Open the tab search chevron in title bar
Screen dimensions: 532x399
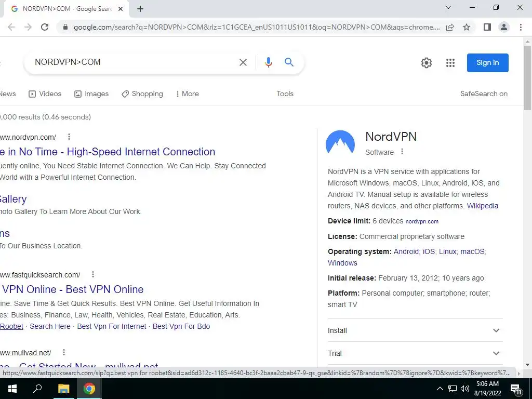coord(448,7)
